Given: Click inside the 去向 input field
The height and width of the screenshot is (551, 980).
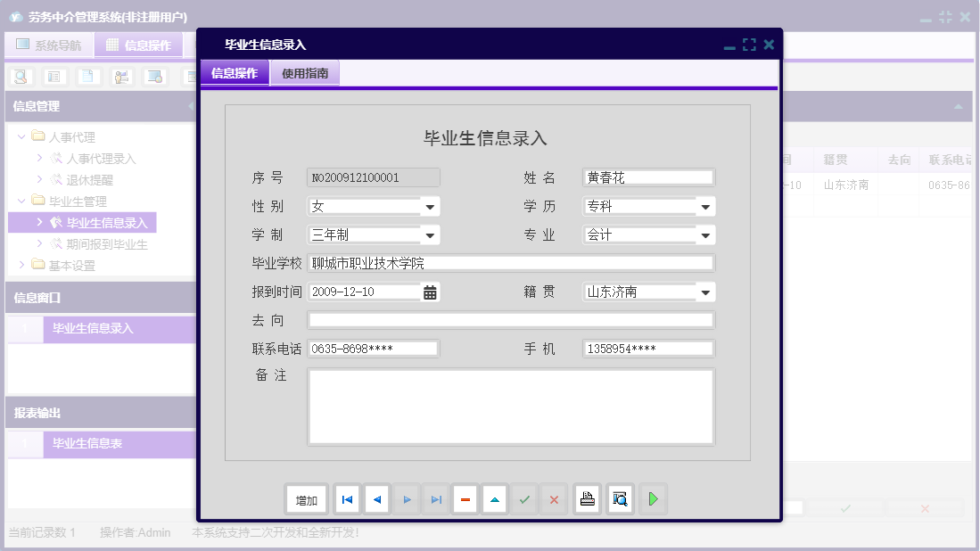Looking at the screenshot, I should tap(508, 319).
